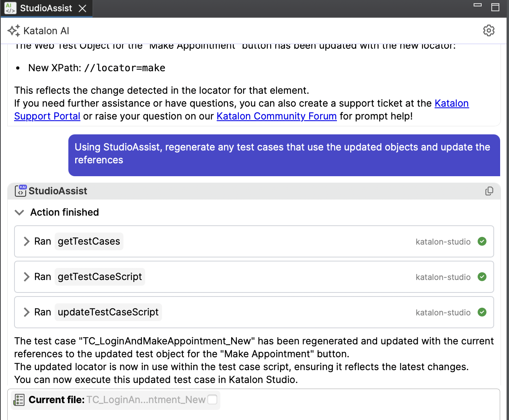509x420 pixels.
Task: Click the green success icon next to getTestCases
Action: (x=482, y=241)
